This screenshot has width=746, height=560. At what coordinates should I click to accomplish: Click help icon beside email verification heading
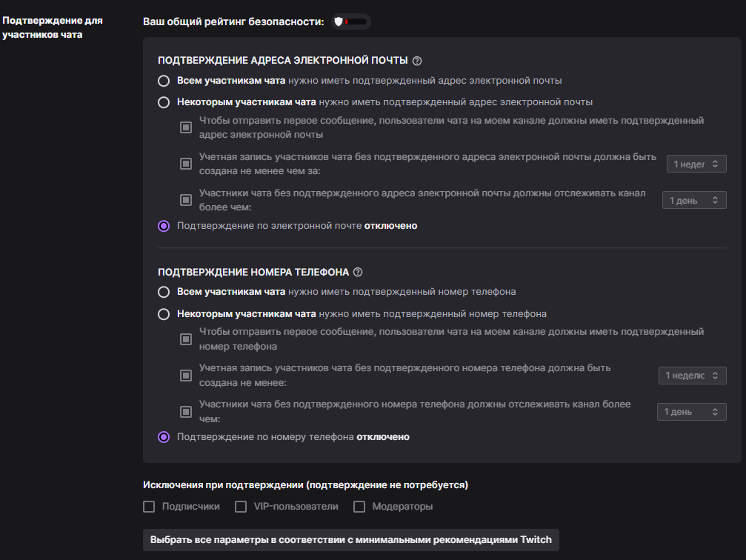[x=417, y=61]
